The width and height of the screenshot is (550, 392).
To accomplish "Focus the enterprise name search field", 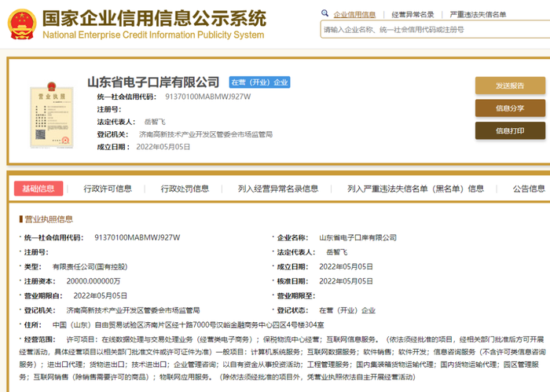I will click(435, 29).
